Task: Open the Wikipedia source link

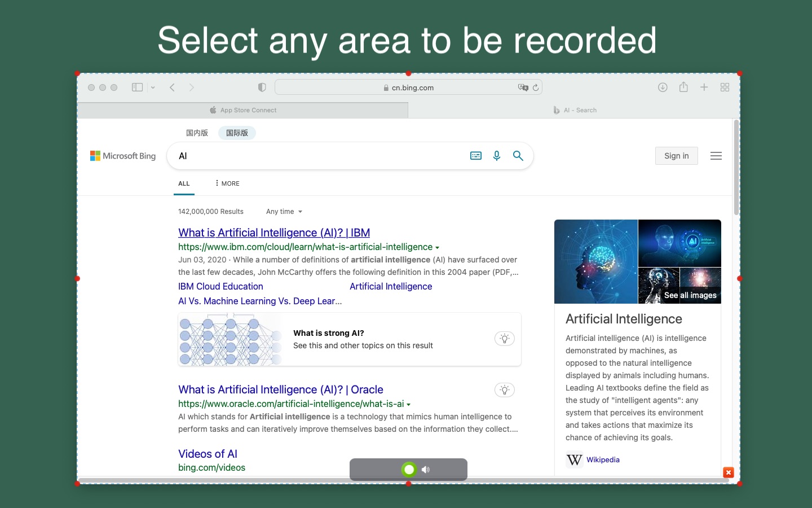Action: (603, 459)
